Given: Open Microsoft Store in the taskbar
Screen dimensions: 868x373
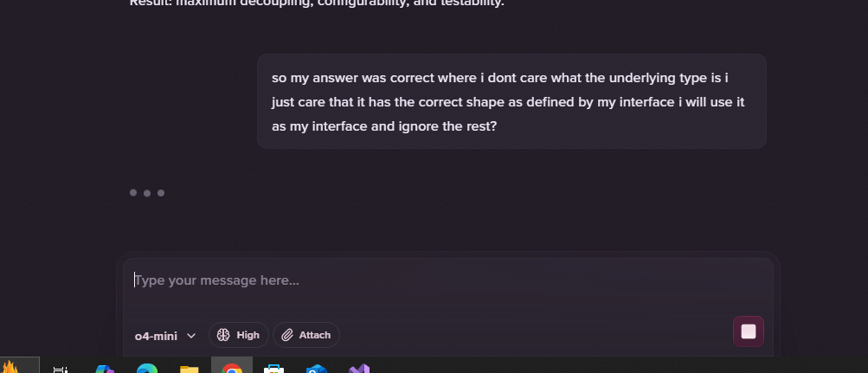Looking at the screenshot, I should [x=274, y=369].
